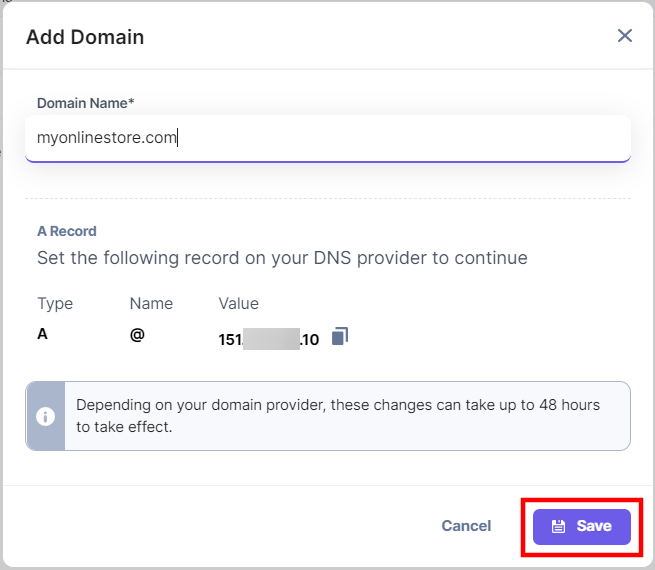Click the floppy disk icon on Save
The height and width of the screenshot is (570, 655).
pyautogui.click(x=559, y=526)
